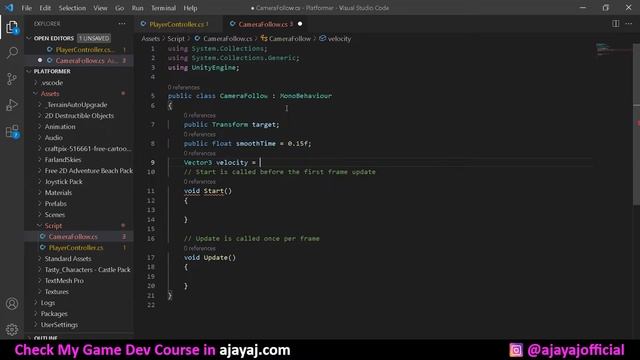Open the Source Control view
The image size is (640, 360).
(12, 79)
